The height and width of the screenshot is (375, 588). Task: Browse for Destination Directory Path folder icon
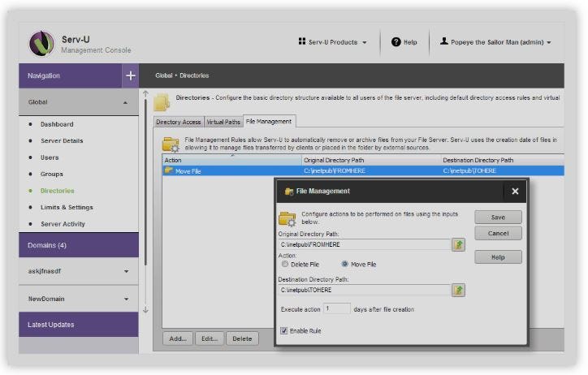click(x=458, y=290)
